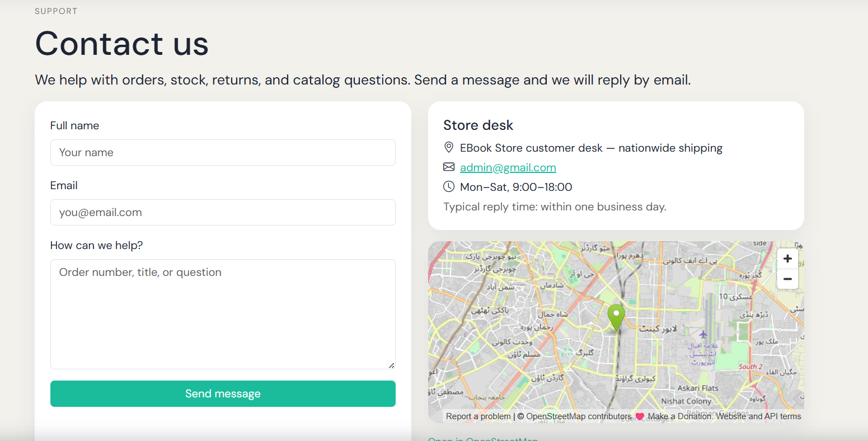
Task: Click the textarea resize handle corner
Action: (x=391, y=365)
